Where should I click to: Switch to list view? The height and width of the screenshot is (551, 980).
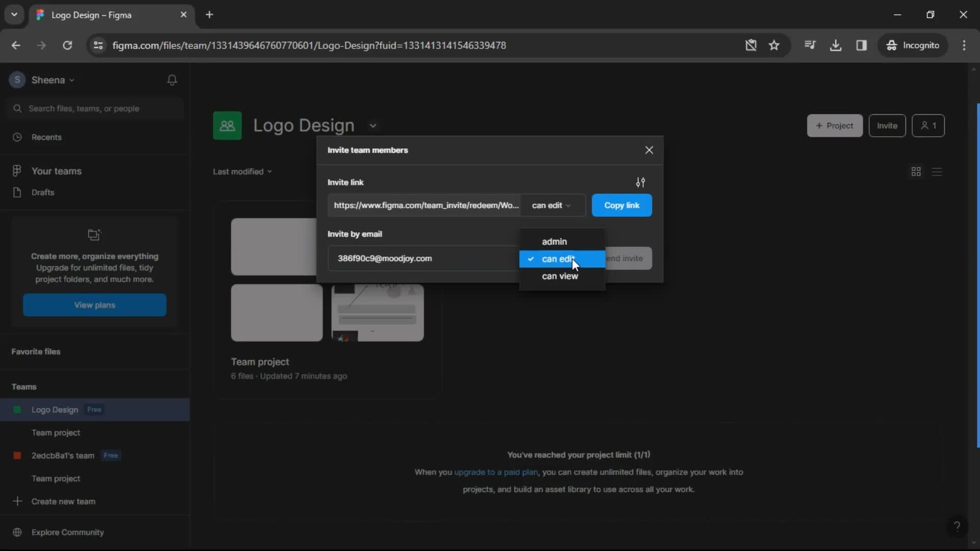click(x=937, y=172)
